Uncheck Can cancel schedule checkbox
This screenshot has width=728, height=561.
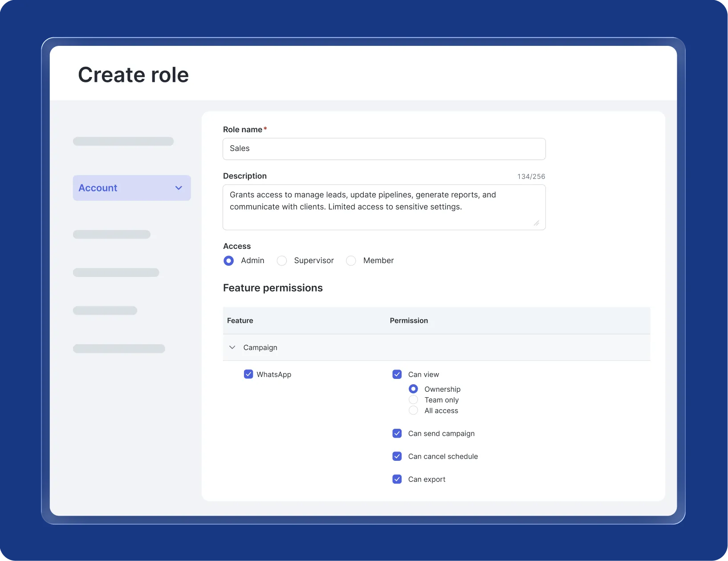coord(397,456)
